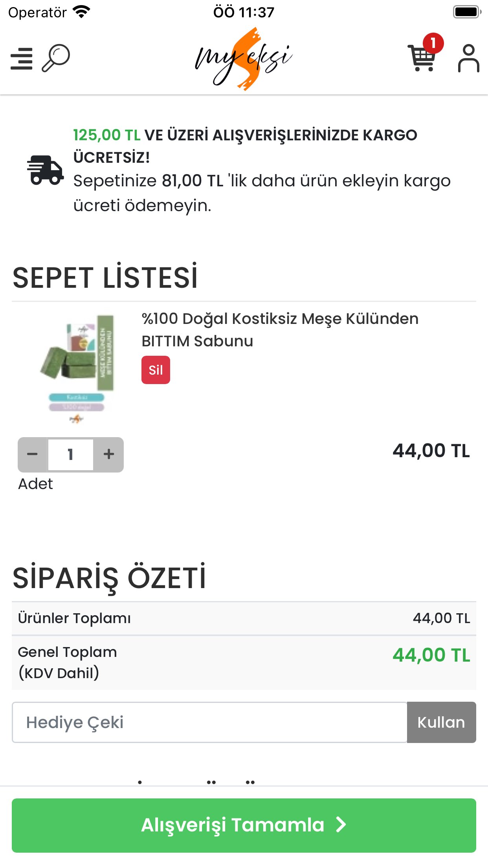Open the hamburger menu icon

[x=22, y=59]
